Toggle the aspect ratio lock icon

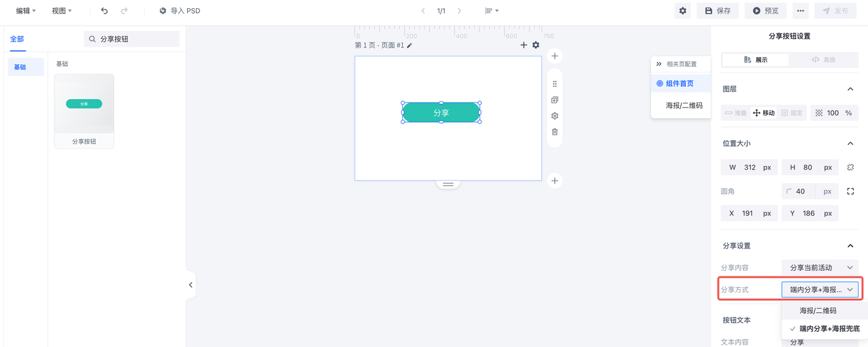point(850,167)
